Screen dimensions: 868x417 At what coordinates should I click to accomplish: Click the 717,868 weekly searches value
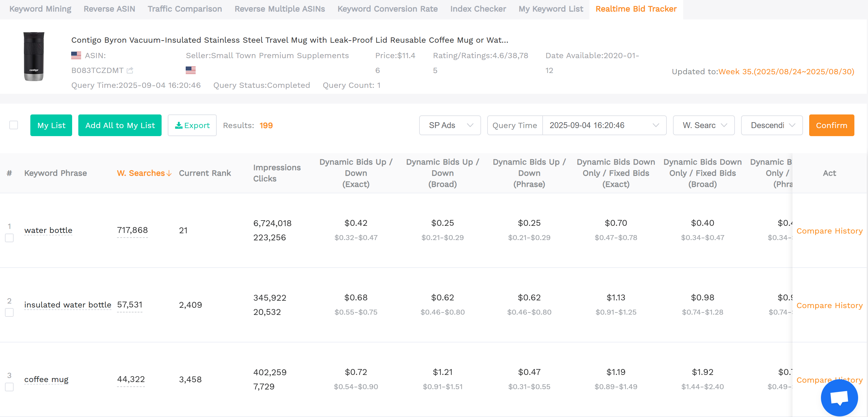[x=132, y=230]
